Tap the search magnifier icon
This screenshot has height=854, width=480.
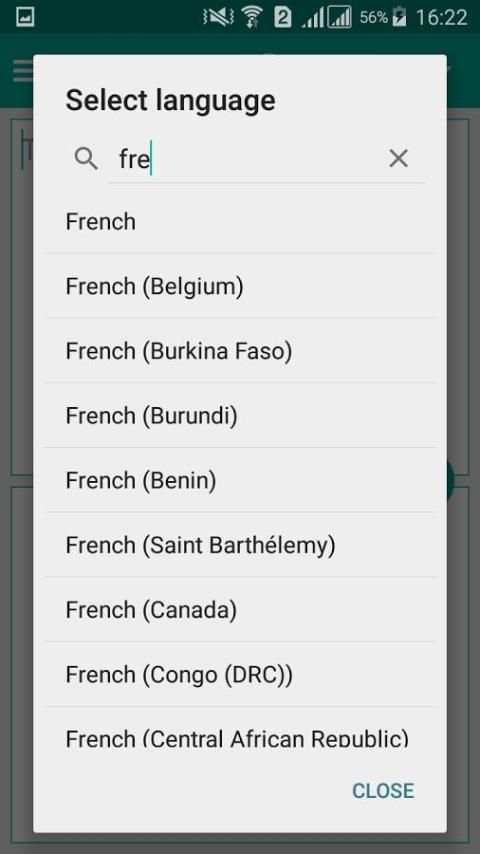click(x=86, y=159)
